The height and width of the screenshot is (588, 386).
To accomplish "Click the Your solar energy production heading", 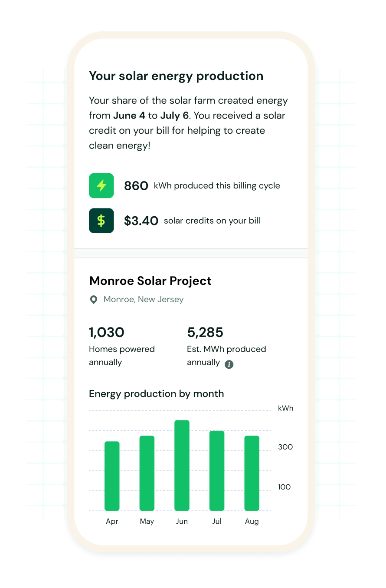I will click(176, 76).
